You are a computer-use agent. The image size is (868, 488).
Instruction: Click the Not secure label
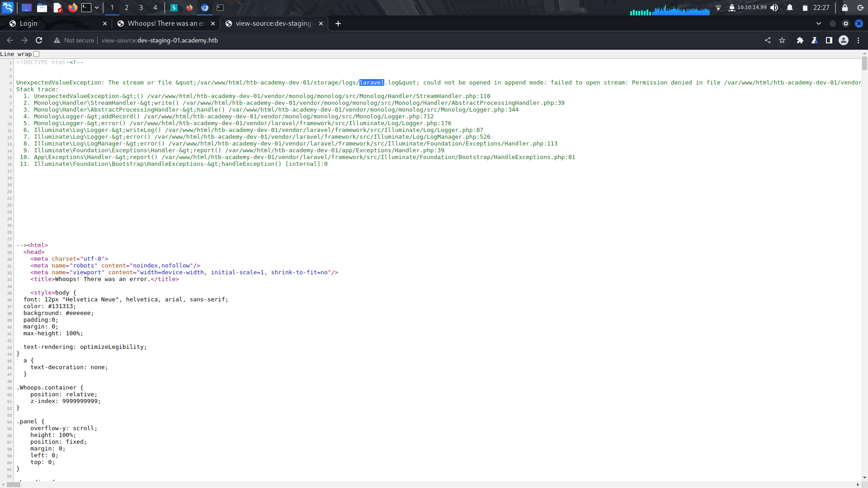click(x=74, y=40)
